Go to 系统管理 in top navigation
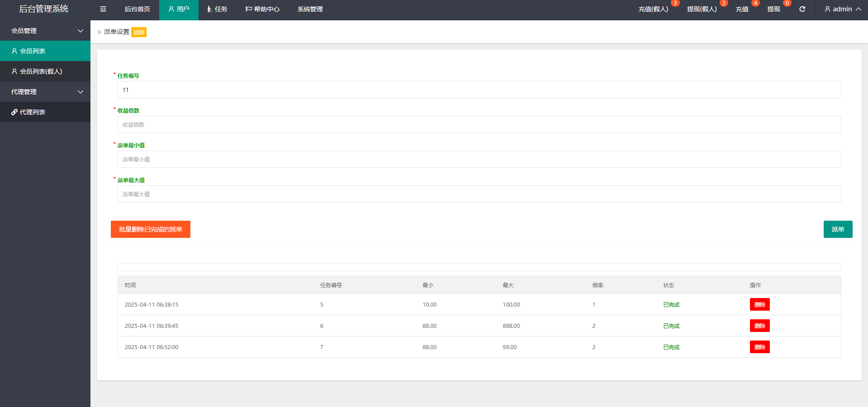868x407 pixels. coord(310,9)
